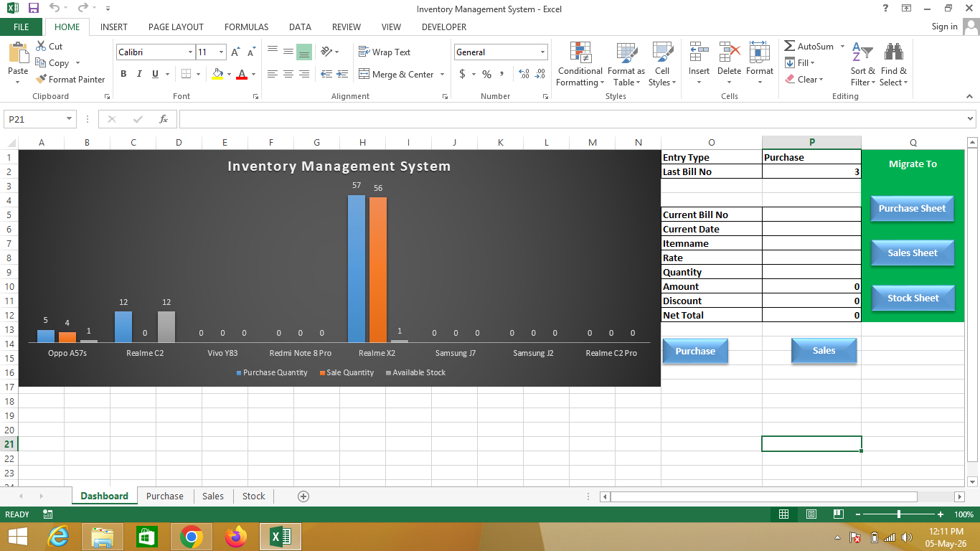The image size is (980, 551).
Task: Click the Increase Indent icon
Action: (x=341, y=74)
